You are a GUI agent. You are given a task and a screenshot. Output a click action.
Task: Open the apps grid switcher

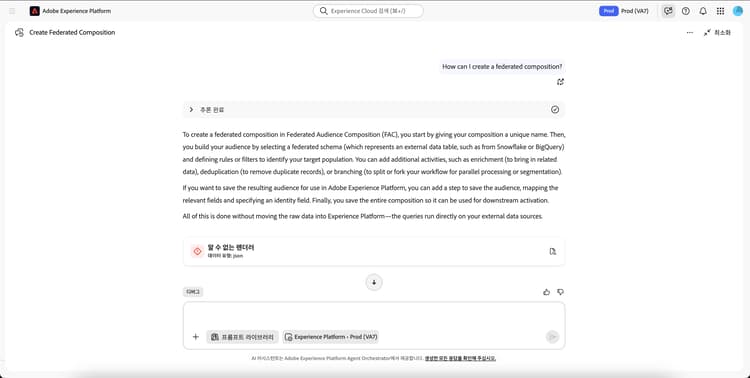[720, 11]
